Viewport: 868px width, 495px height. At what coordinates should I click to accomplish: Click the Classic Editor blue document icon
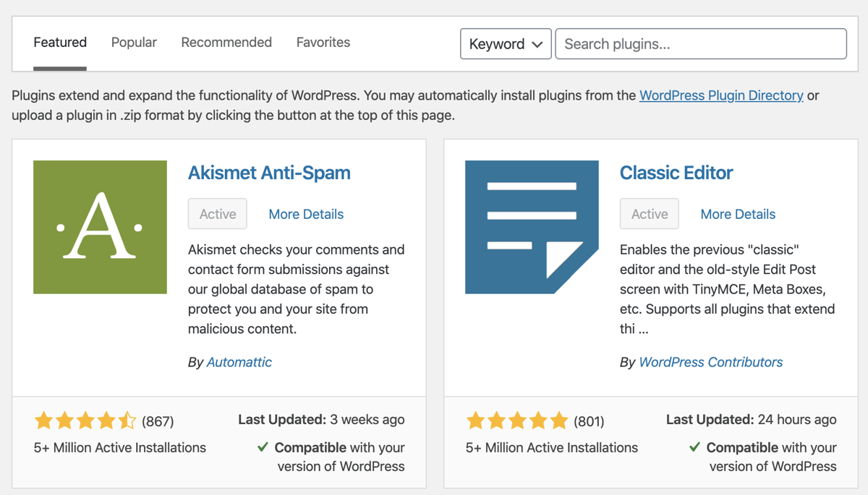pos(532,227)
